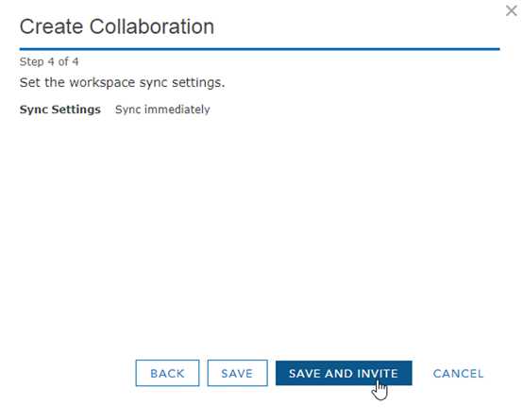
Task: Click the 'Step 4 of 4' indicator
Action: [x=49, y=61]
